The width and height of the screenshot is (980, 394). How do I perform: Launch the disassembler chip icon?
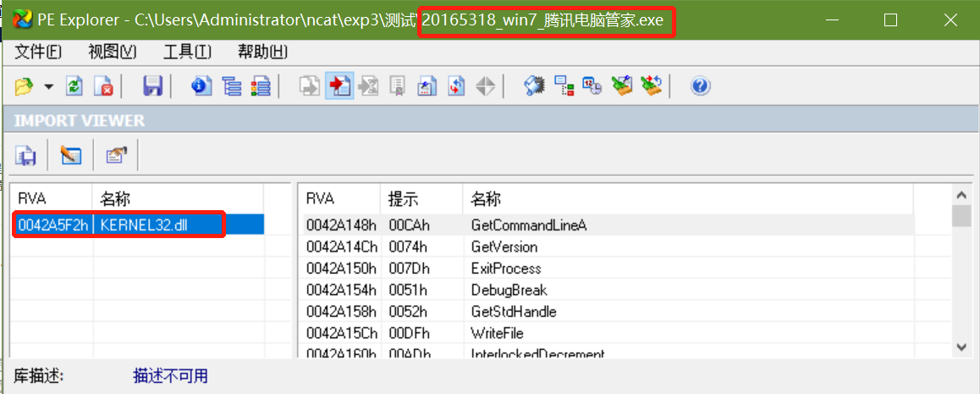coord(534,86)
